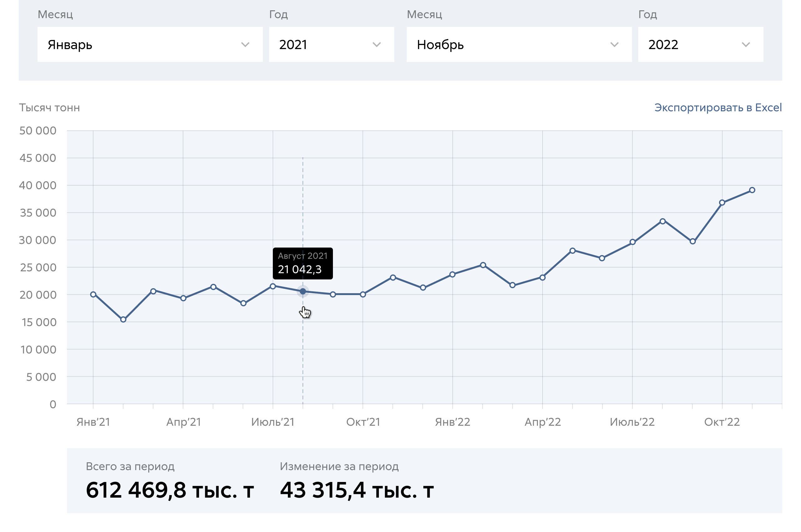Open the start month dropdown showing Январь
This screenshot has width=801, height=532.
coord(149,44)
